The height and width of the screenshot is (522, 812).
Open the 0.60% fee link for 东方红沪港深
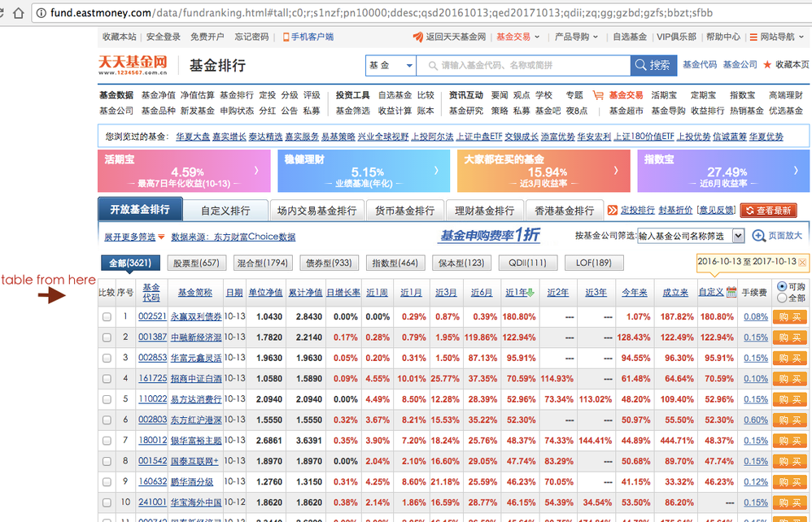[756, 420]
